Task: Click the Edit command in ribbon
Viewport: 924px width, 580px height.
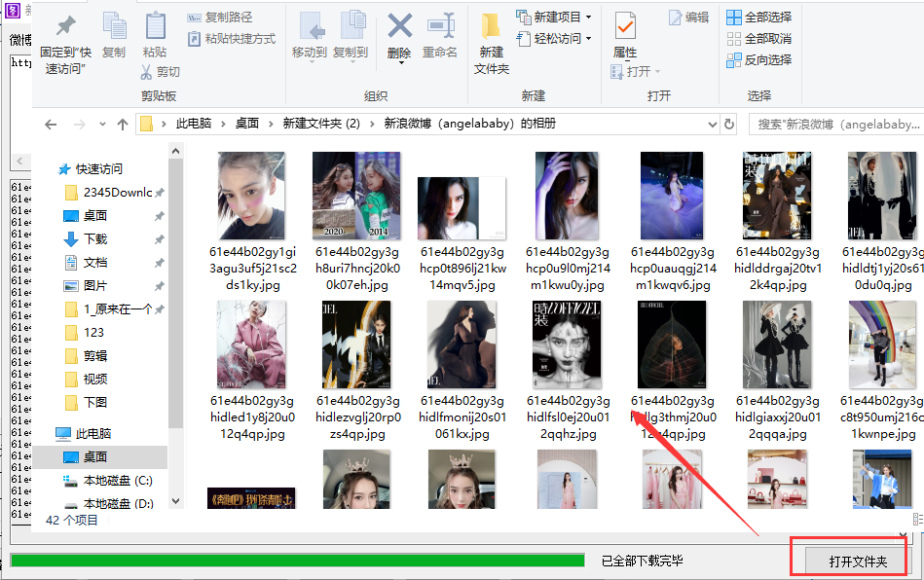Action: tap(689, 18)
